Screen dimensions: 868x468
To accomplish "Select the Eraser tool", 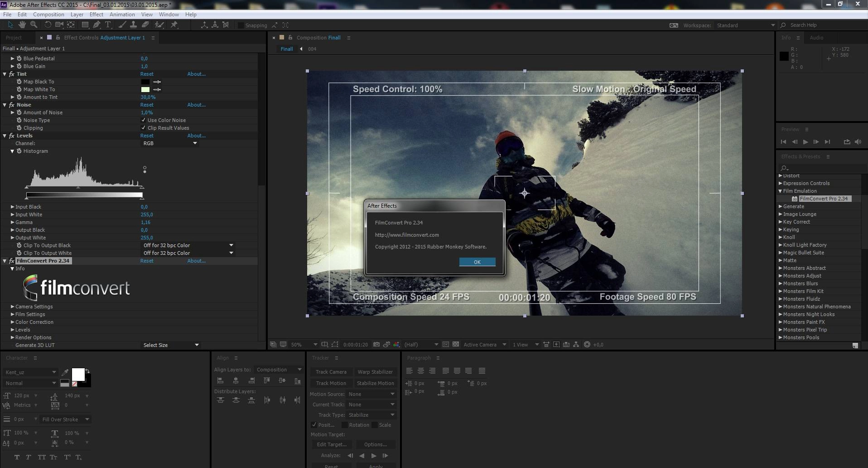I will [145, 25].
